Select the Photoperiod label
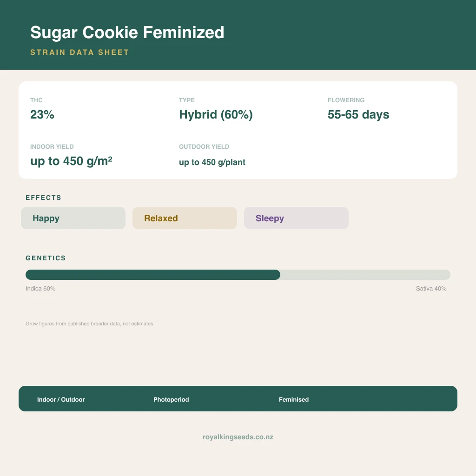476x476 pixels. click(x=171, y=399)
